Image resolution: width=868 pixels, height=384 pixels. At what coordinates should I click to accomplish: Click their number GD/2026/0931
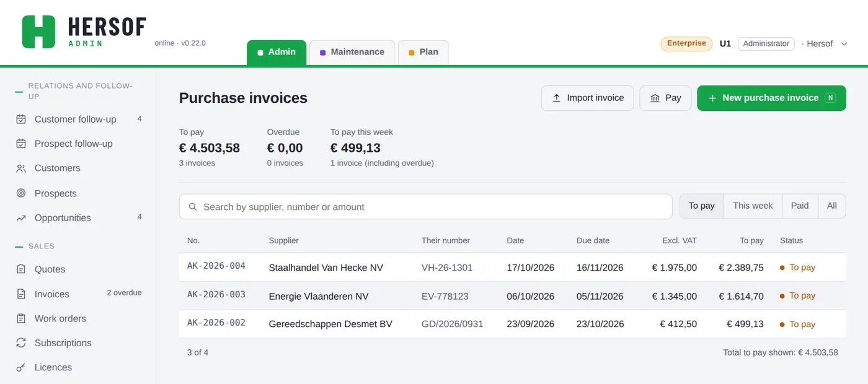click(453, 324)
